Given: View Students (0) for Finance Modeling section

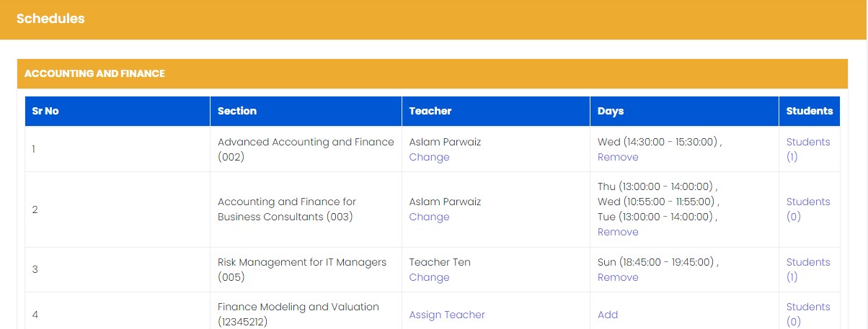Looking at the screenshot, I should [x=807, y=314].
